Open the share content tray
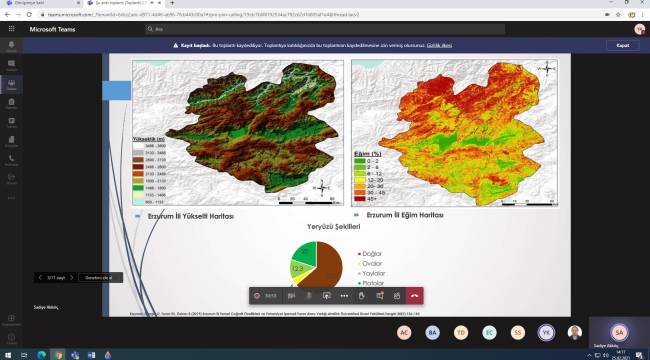Screen dimensions: 650x360 pos(327,296)
